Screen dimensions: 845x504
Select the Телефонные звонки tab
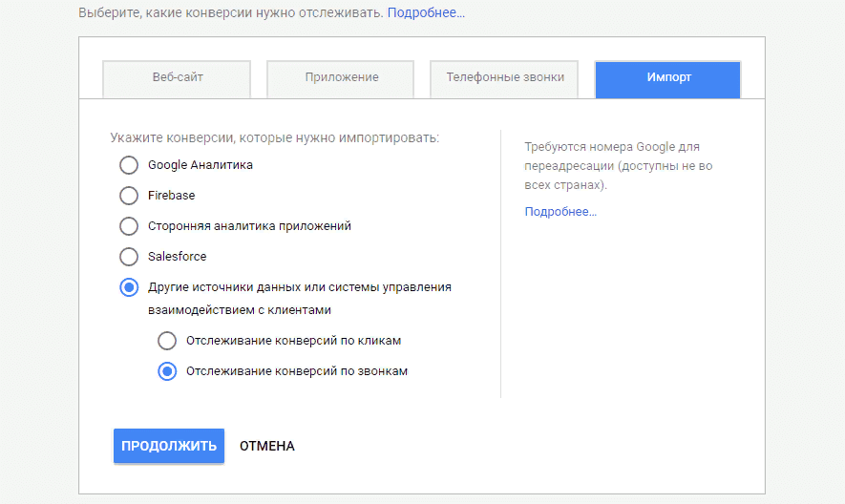pos(505,78)
